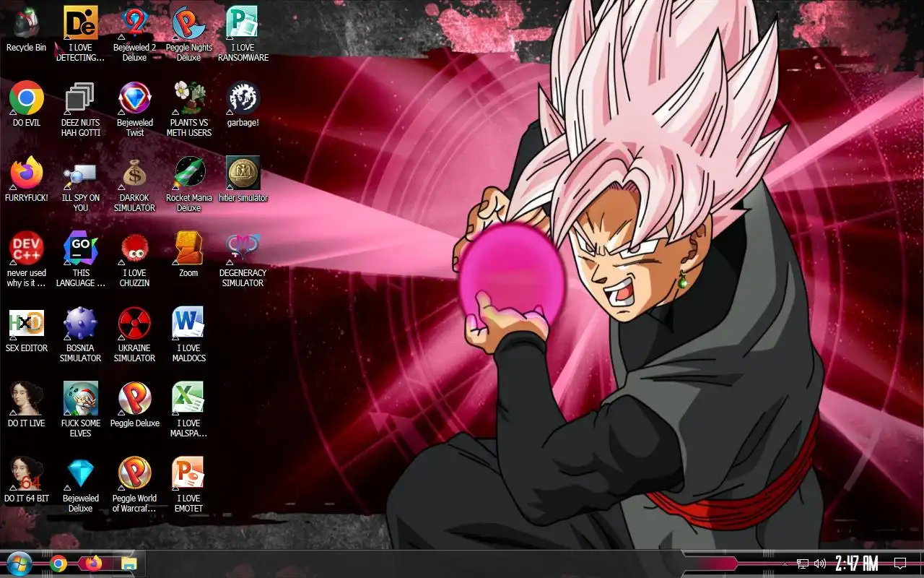This screenshot has width=924, height=578.
Task: Open the 'DO EVIL' Chrome desktop shortcut
Action: point(26,104)
